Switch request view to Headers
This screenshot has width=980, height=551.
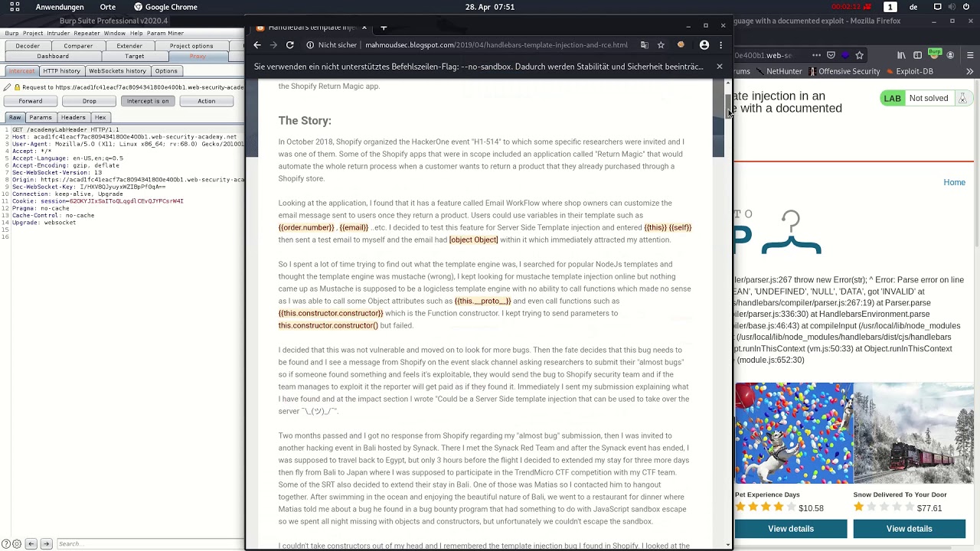pos(73,118)
